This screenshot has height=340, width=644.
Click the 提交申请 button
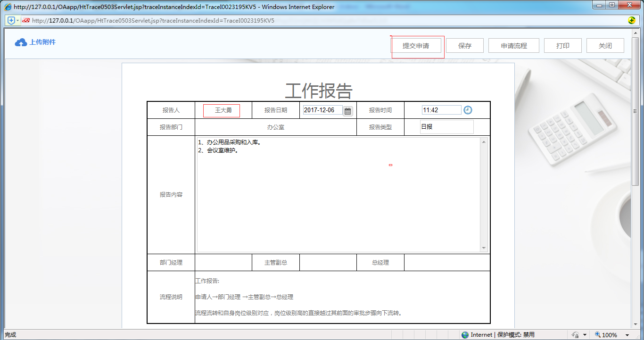(x=417, y=45)
